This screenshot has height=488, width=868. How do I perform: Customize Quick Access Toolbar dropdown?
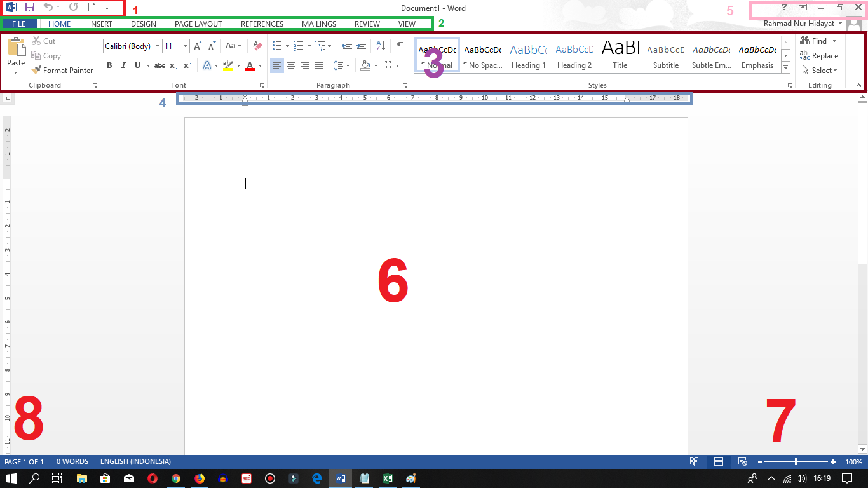tap(107, 8)
